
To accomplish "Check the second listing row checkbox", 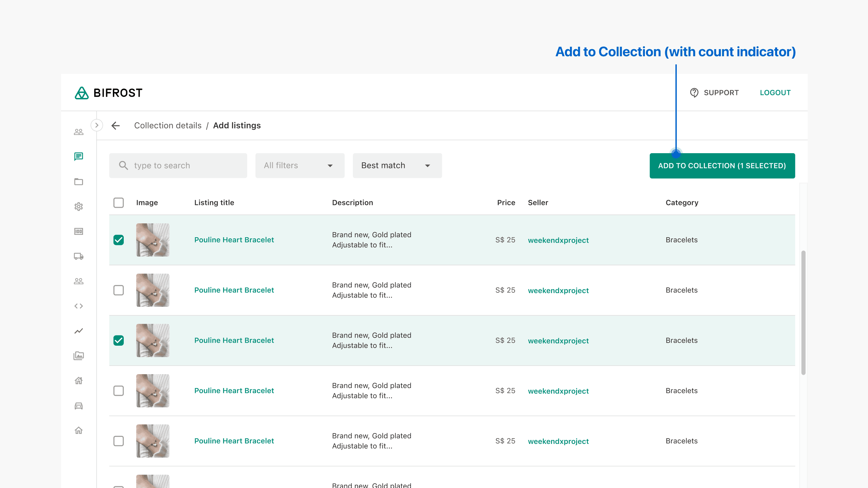I will point(119,290).
